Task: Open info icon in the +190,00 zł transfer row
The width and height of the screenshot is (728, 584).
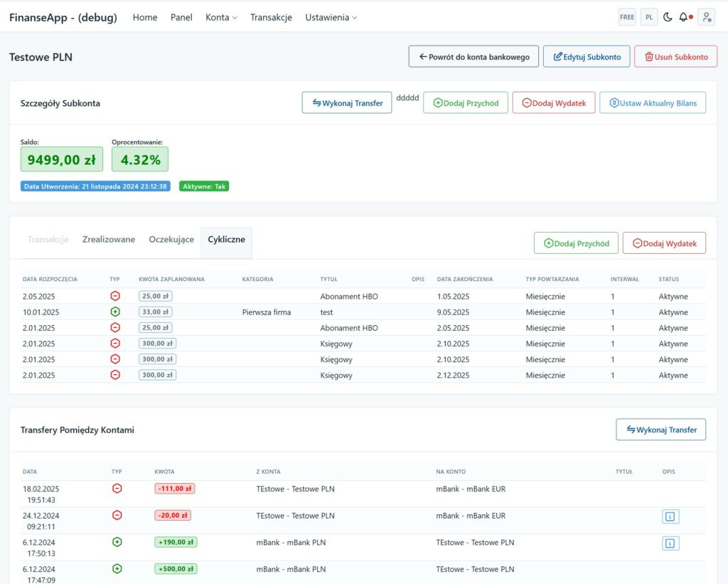Action: point(670,543)
